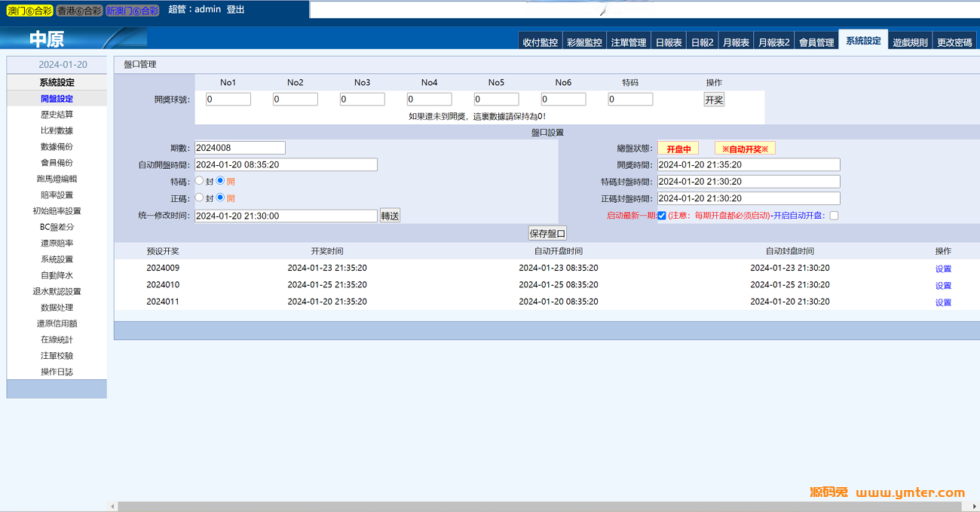Click 设置 link for 2024009

pyautogui.click(x=943, y=268)
